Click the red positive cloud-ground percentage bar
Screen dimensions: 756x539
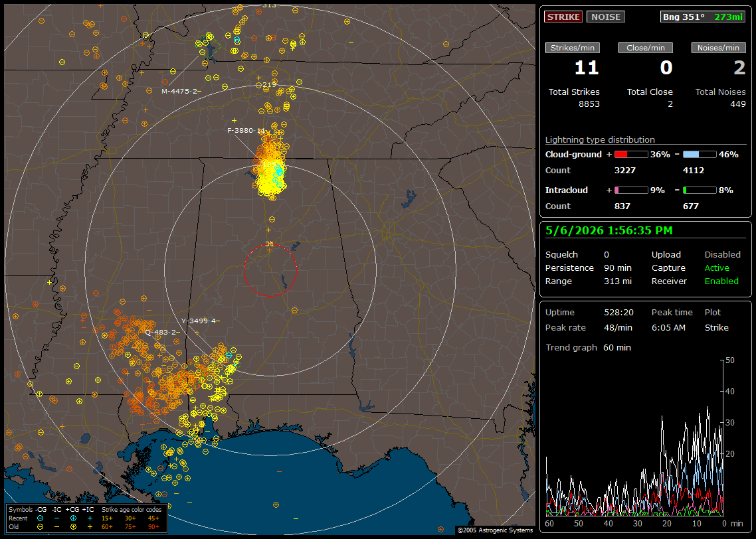click(x=631, y=155)
